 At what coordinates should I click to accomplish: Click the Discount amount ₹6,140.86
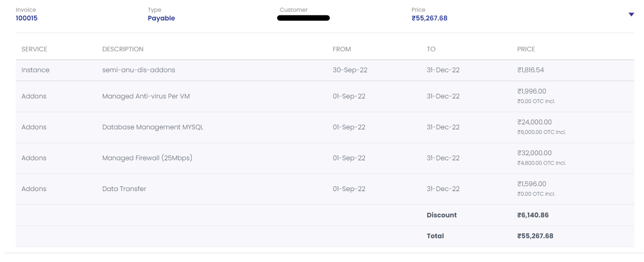pos(533,215)
